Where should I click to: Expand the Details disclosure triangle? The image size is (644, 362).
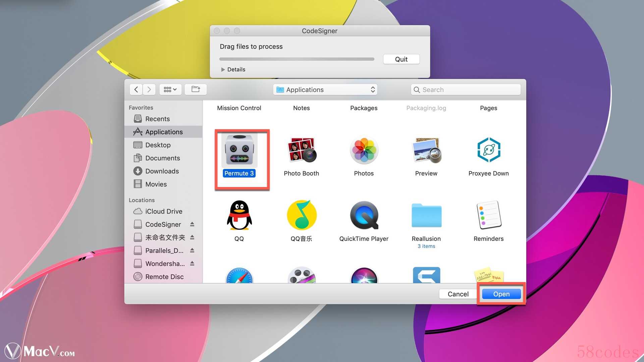pos(223,70)
